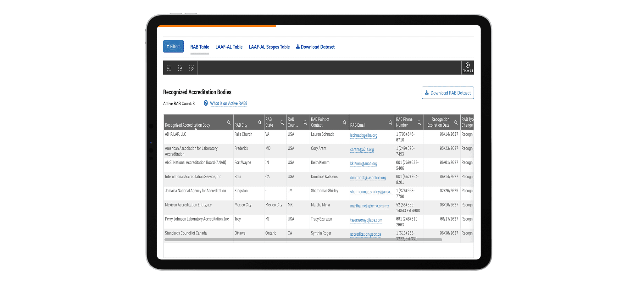This screenshot has width=644, height=285.
Task: Open the Download Dataset tab
Action: 315,47
